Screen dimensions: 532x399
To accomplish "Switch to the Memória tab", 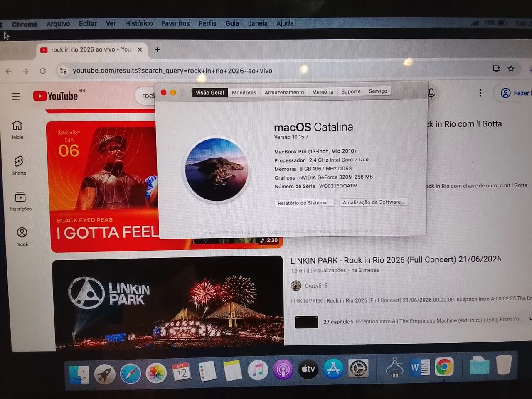I will click(x=323, y=92).
